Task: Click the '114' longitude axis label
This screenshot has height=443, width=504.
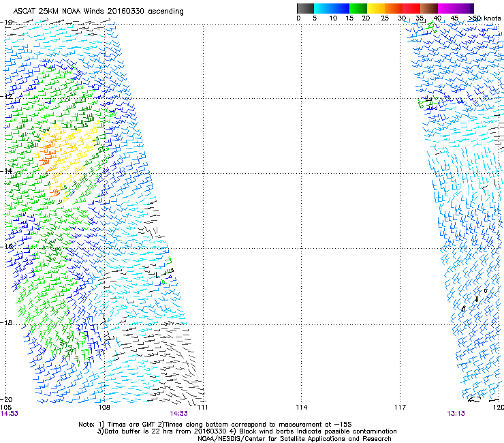Action: point(301,408)
